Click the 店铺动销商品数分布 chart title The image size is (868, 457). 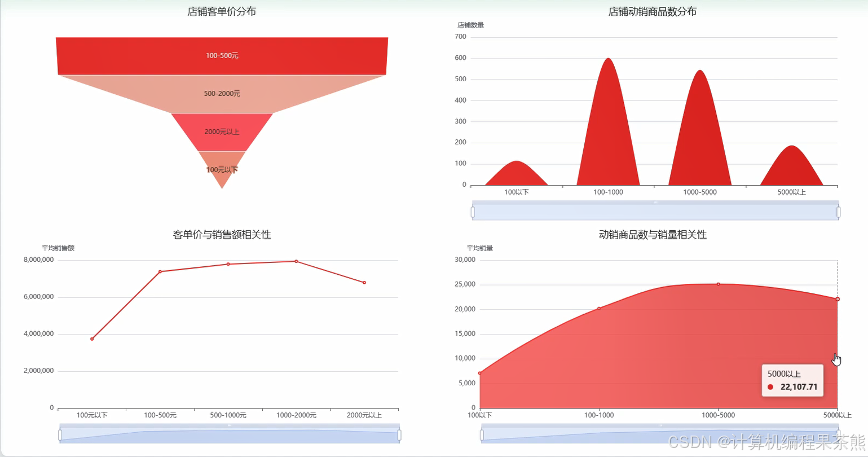click(653, 11)
